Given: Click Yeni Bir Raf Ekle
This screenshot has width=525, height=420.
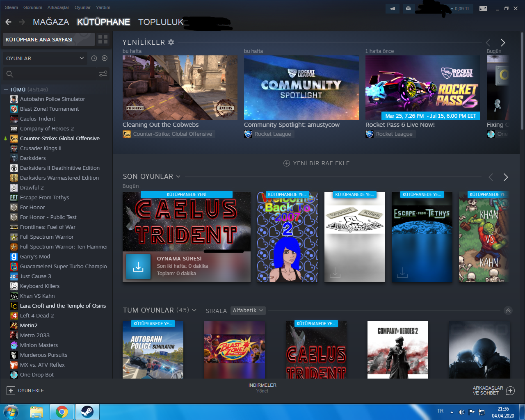Looking at the screenshot, I should pos(317,163).
